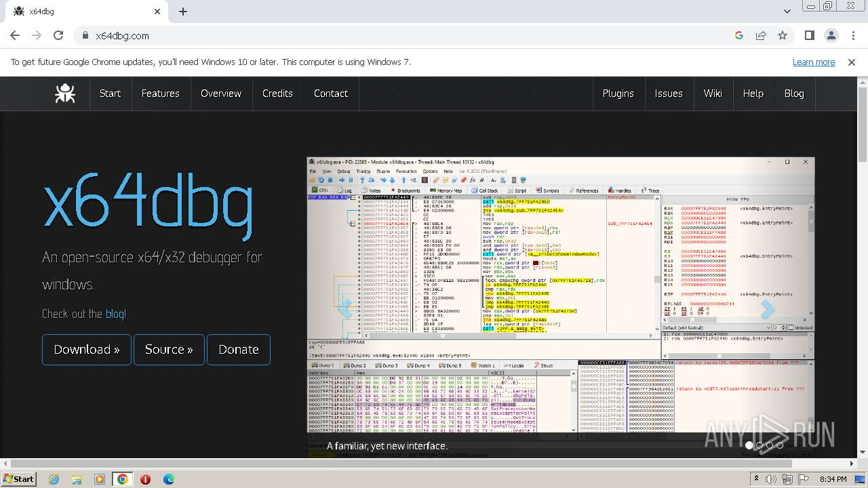868x488 pixels.
Task: Click the share this page icon
Action: point(761,36)
